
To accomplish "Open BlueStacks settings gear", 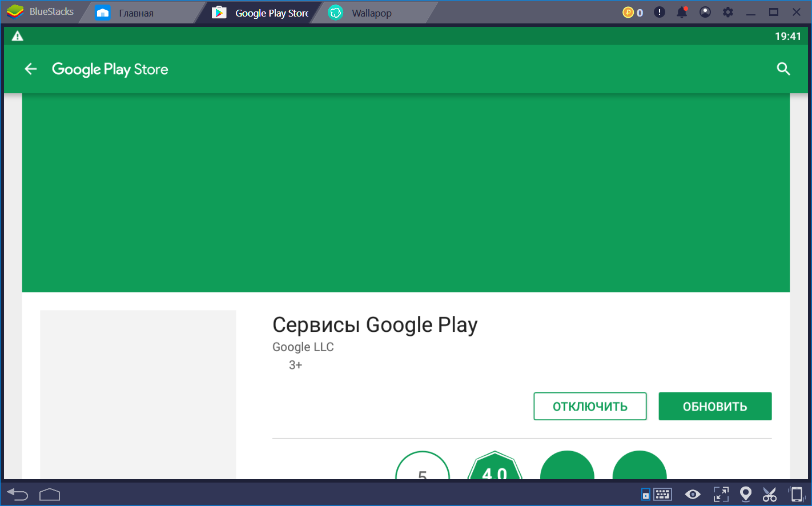I will 728,12.
